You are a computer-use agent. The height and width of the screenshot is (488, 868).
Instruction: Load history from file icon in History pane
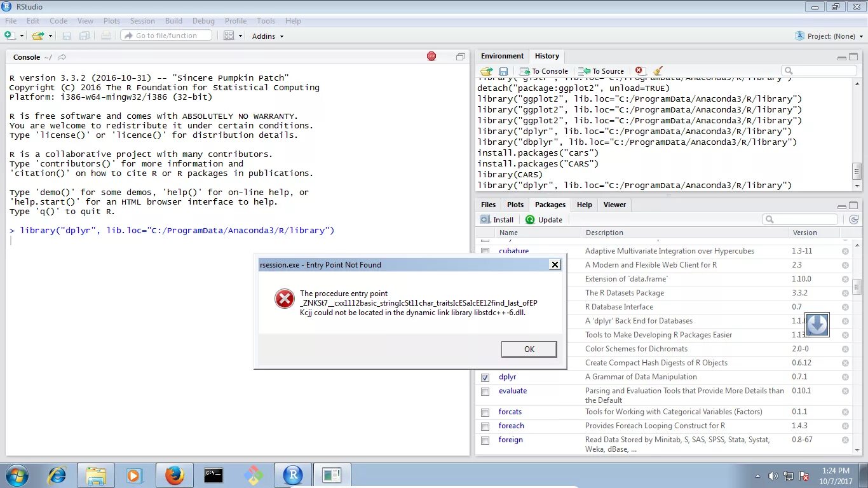click(486, 71)
